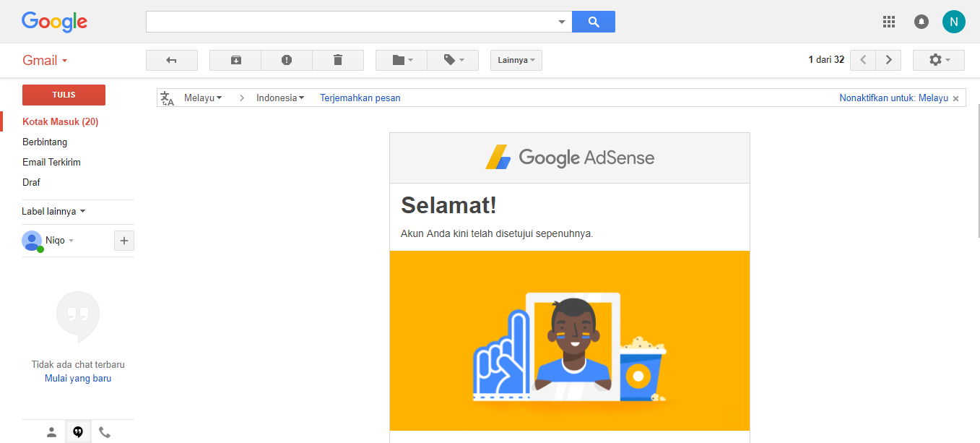Expand the Label lainnya section
This screenshot has height=443, width=980.
coord(53,211)
